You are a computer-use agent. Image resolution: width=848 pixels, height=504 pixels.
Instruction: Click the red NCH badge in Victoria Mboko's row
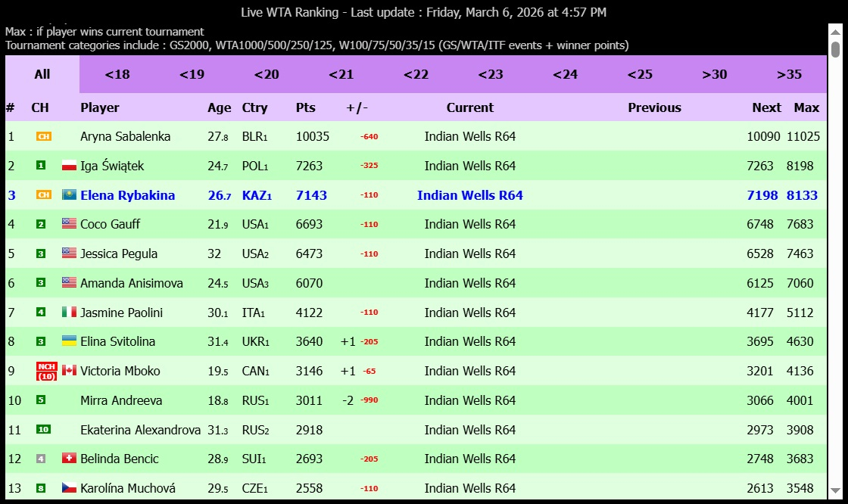point(46,371)
